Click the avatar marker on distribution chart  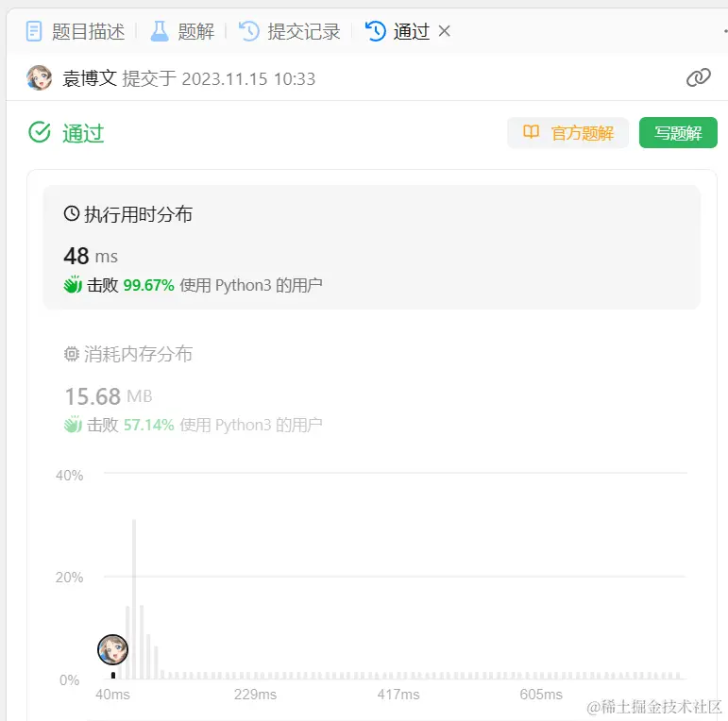tap(112, 650)
